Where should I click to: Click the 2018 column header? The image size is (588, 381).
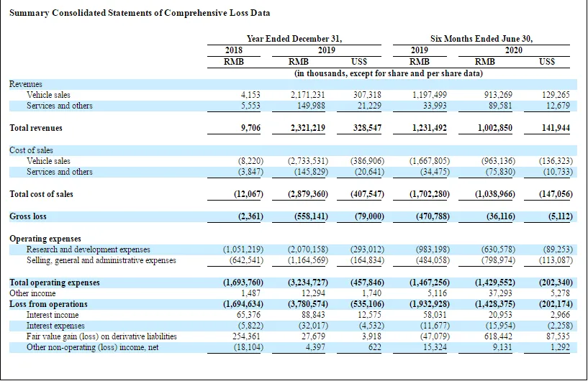pyautogui.click(x=234, y=50)
